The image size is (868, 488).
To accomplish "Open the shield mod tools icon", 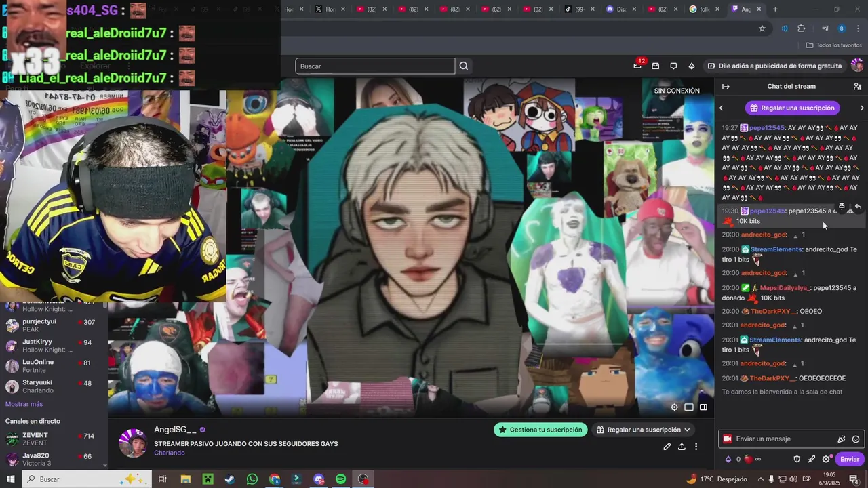I will (x=797, y=459).
